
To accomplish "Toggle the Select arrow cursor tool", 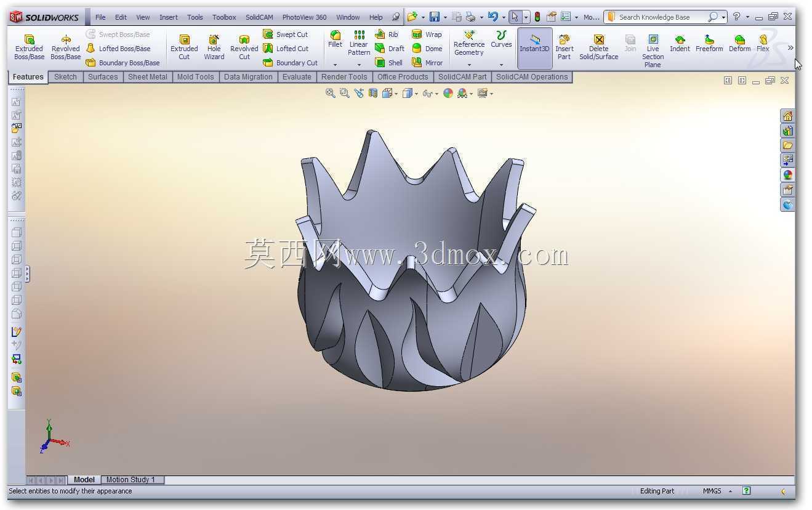I will point(515,17).
